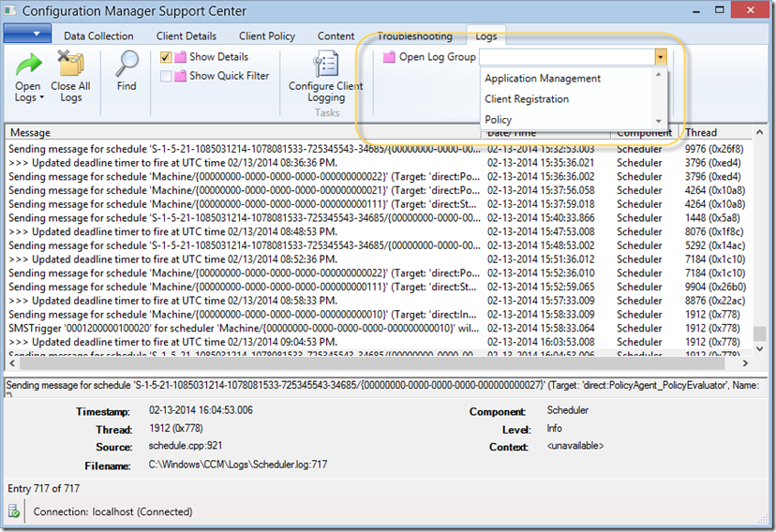Click the Timestamp value 02-13-2014 16:04:53.006
Viewport: 776px width, 532px height.
pos(201,410)
